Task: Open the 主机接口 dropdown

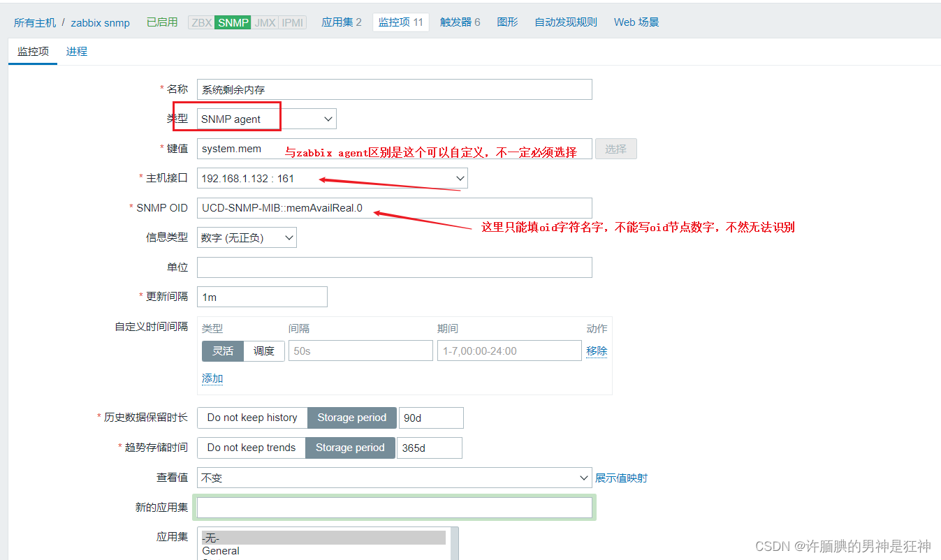Action: point(333,178)
